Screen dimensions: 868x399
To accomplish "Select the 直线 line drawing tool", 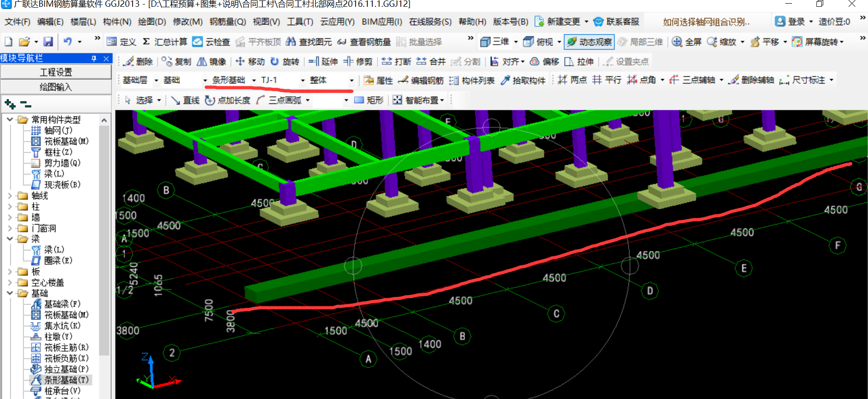I will tap(185, 100).
